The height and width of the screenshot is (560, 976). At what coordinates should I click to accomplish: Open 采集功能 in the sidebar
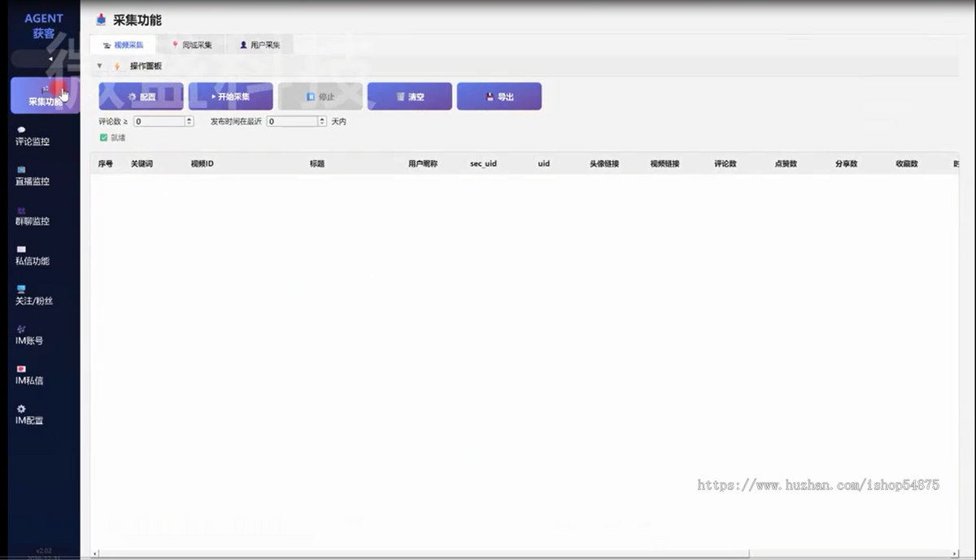click(45, 95)
